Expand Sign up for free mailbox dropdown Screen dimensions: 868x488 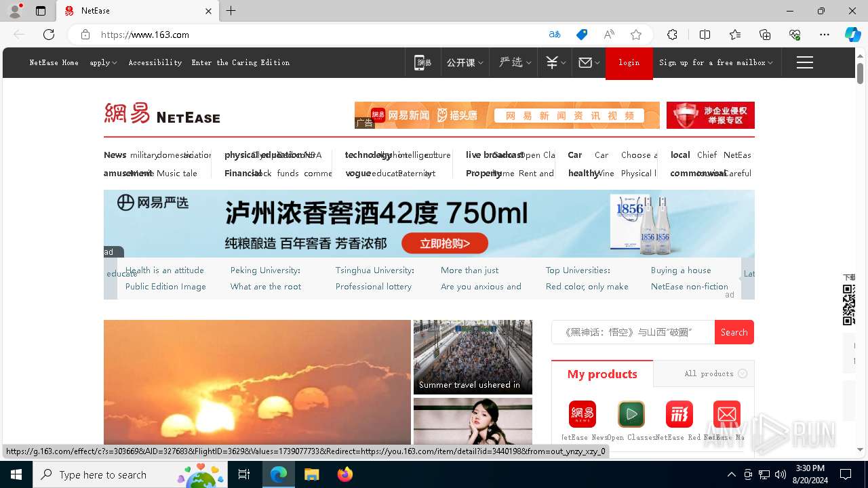point(716,62)
